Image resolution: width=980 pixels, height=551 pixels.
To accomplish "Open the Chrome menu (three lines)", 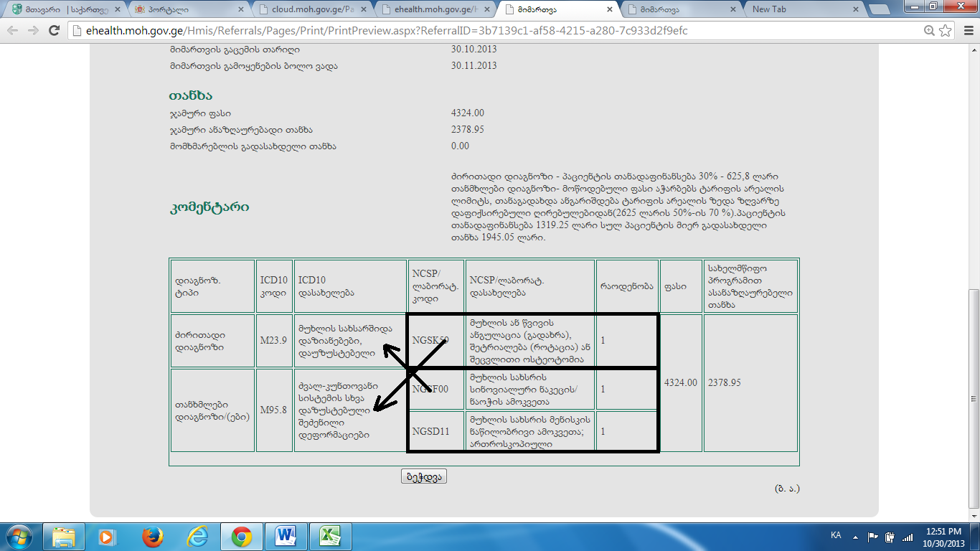I will [x=966, y=31].
